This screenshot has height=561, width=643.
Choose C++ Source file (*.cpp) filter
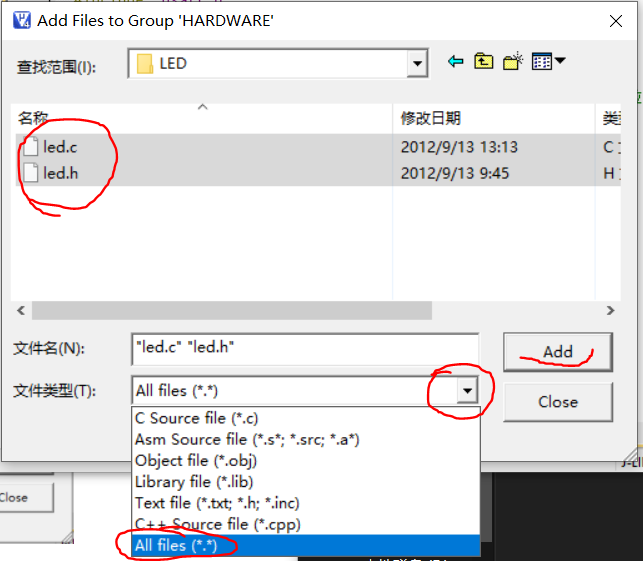[306, 525]
